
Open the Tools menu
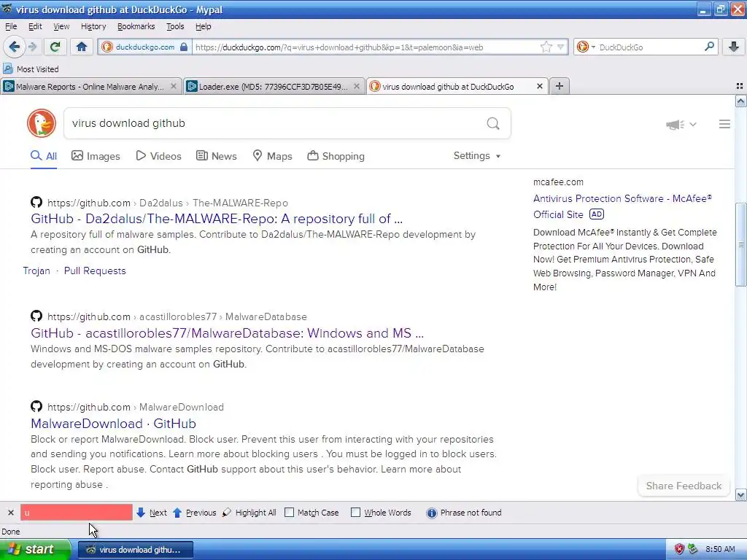pos(175,26)
